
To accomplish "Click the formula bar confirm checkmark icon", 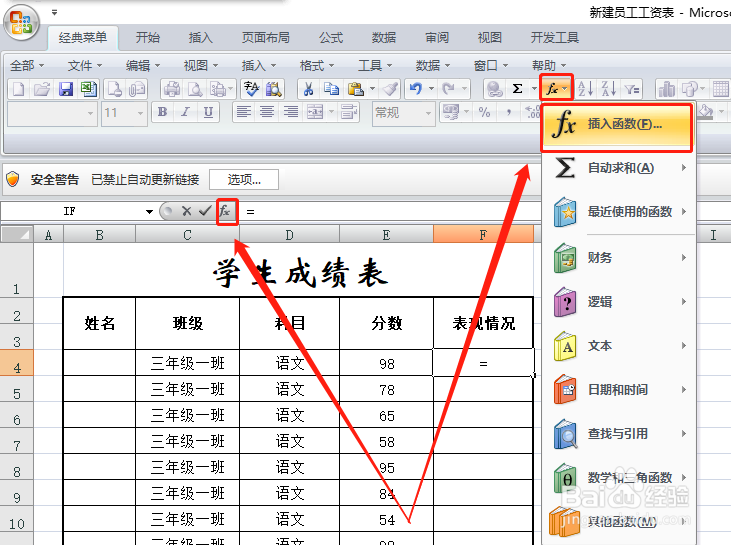I will (205, 211).
